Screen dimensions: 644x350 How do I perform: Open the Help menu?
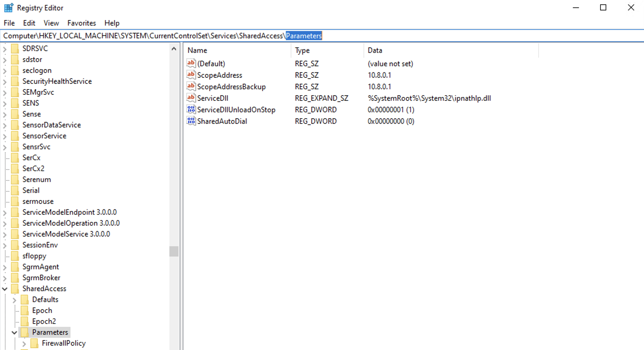pos(112,23)
